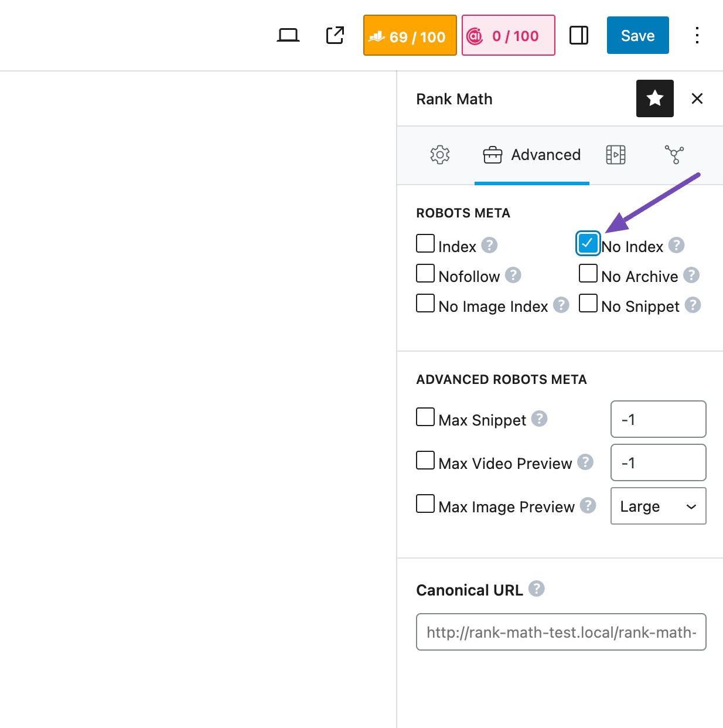Click help icon next to No Index

pos(676,245)
